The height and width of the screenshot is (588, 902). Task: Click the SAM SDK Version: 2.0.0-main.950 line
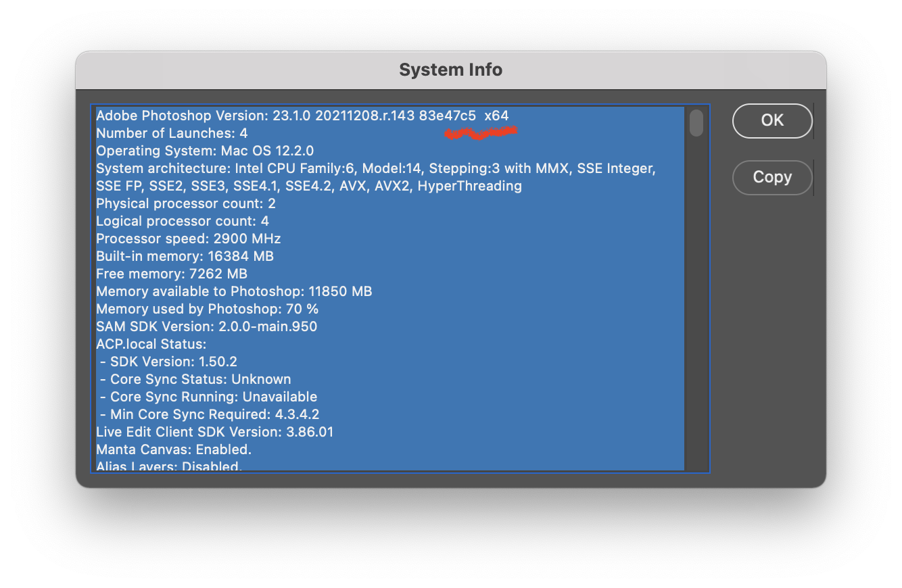tap(207, 326)
